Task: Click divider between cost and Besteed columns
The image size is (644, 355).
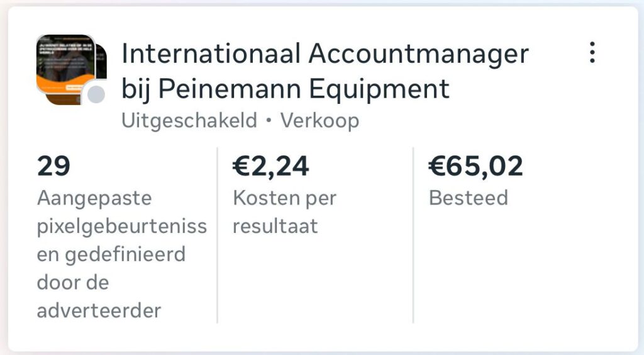Action: tap(413, 236)
